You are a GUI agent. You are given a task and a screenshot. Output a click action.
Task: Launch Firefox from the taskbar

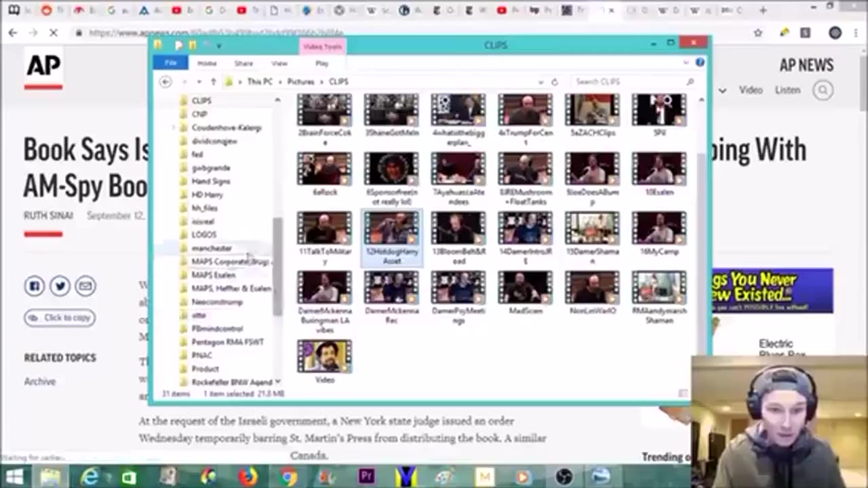click(x=248, y=477)
